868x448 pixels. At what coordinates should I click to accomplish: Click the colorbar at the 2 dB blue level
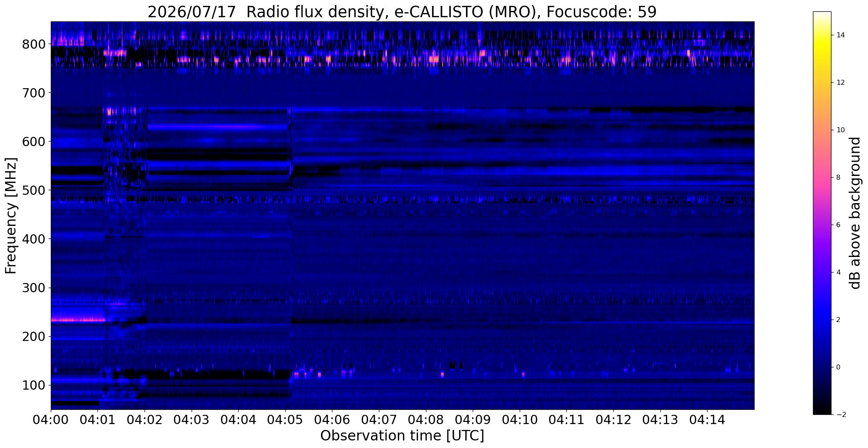tap(822, 320)
